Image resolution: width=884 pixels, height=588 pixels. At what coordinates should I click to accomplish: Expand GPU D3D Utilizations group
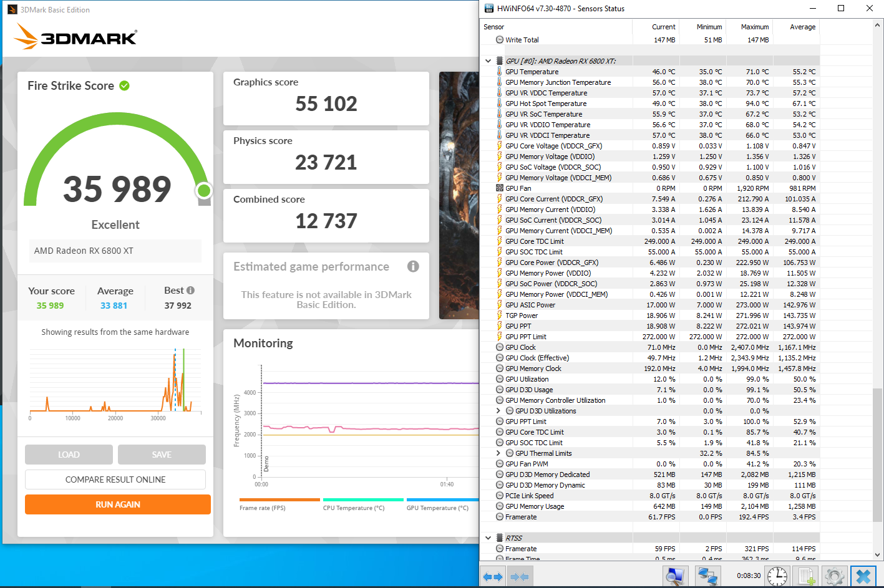(x=498, y=411)
